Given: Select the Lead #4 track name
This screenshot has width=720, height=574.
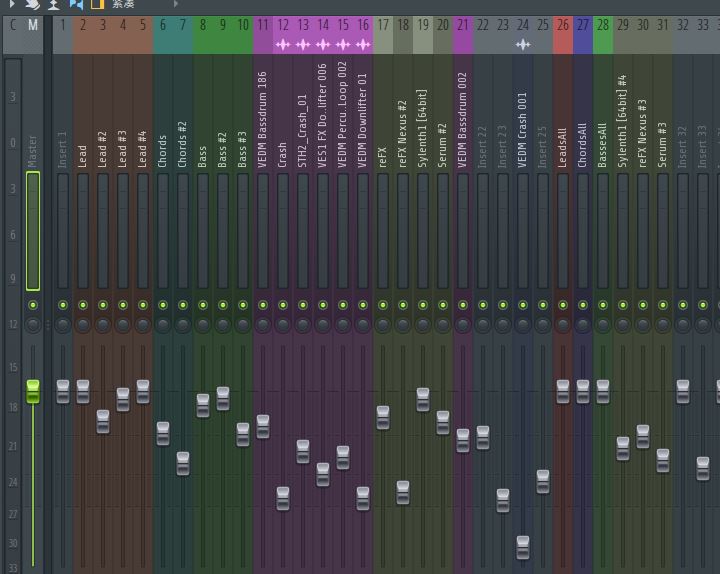Looking at the screenshot, I should [143, 149].
